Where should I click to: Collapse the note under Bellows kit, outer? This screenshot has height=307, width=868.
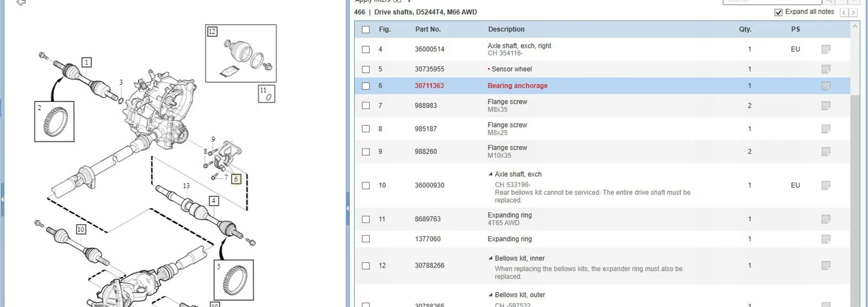[490, 294]
